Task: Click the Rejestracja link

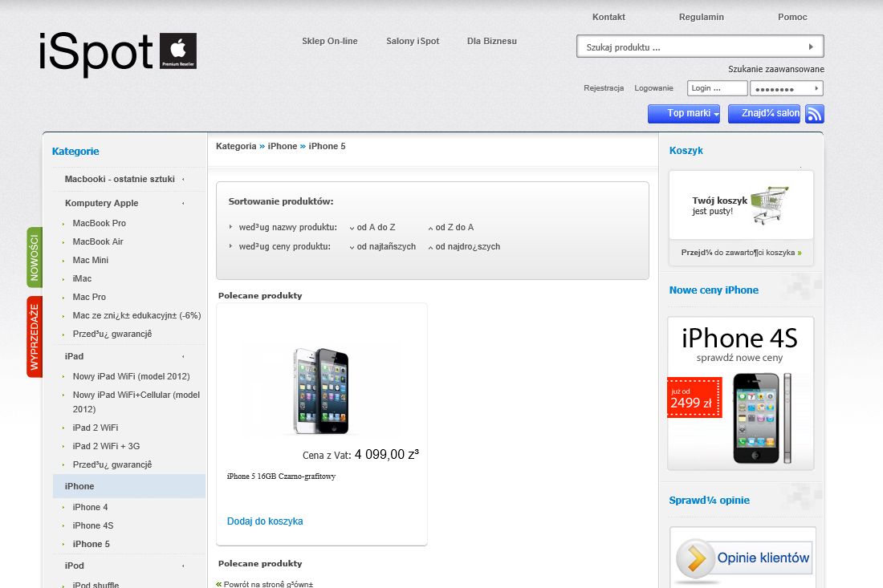Action: 603,88
